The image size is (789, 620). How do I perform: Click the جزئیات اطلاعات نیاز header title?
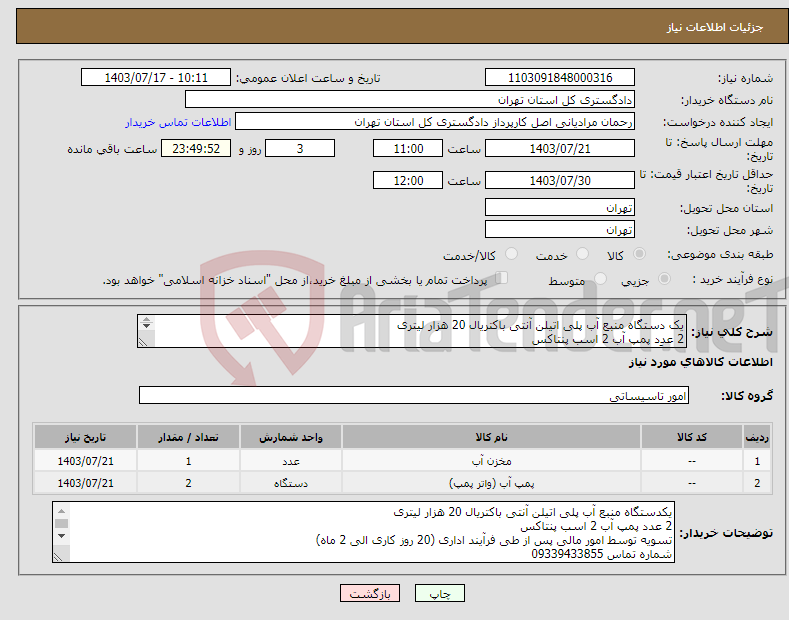point(715,27)
